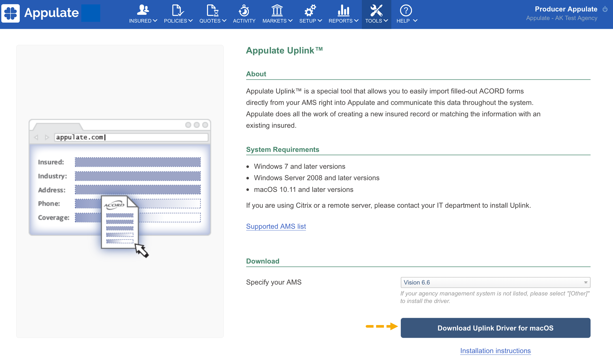
Task: Open the TOOLS menu label
Action: click(374, 21)
